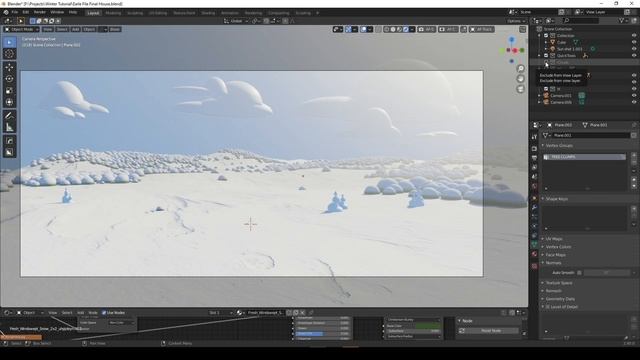The width and height of the screenshot is (640, 360).
Task: Select the Transform tool
Action: (x=9, y=102)
